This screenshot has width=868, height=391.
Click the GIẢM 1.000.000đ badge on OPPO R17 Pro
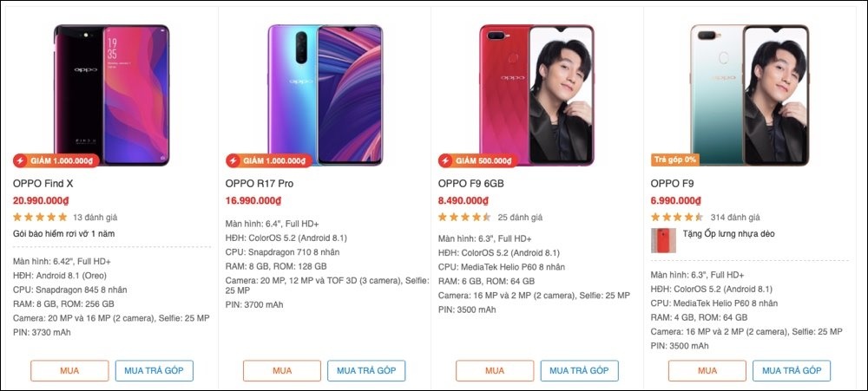(x=268, y=160)
